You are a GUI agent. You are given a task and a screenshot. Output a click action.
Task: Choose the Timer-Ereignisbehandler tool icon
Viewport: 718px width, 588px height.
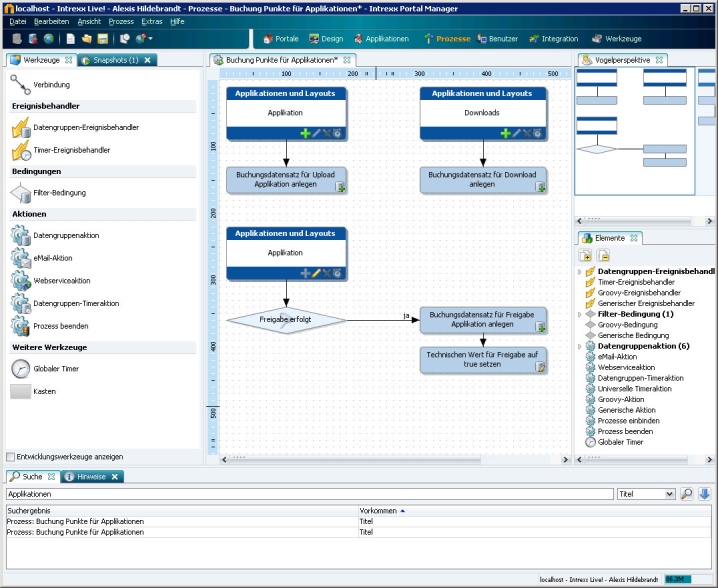tap(21, 150)
